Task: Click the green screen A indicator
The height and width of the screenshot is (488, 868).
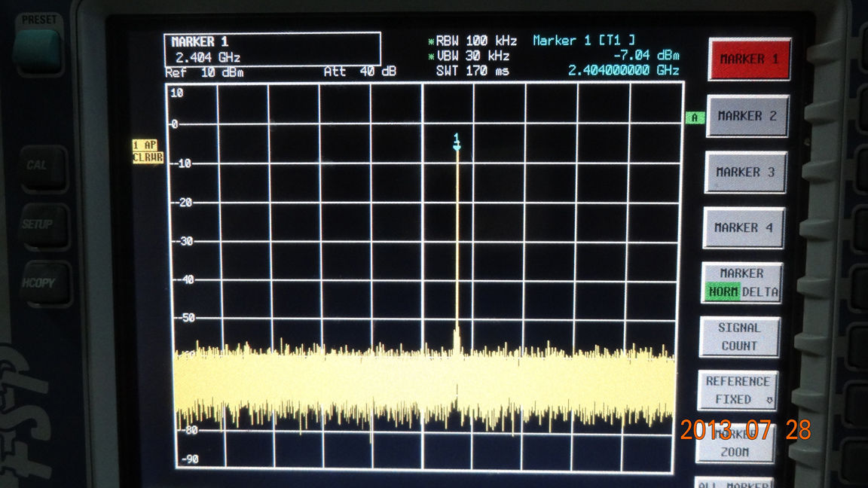Action: coord(695,117)
